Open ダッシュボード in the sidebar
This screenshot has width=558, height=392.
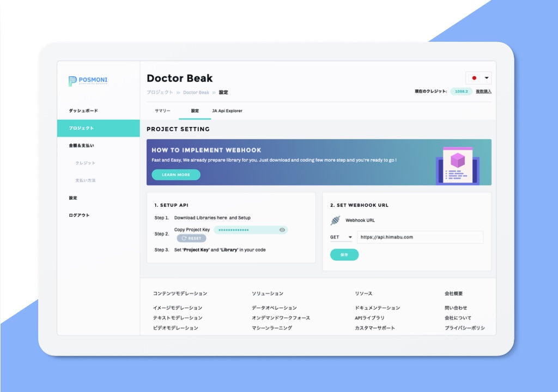click(x=83, y=111)
